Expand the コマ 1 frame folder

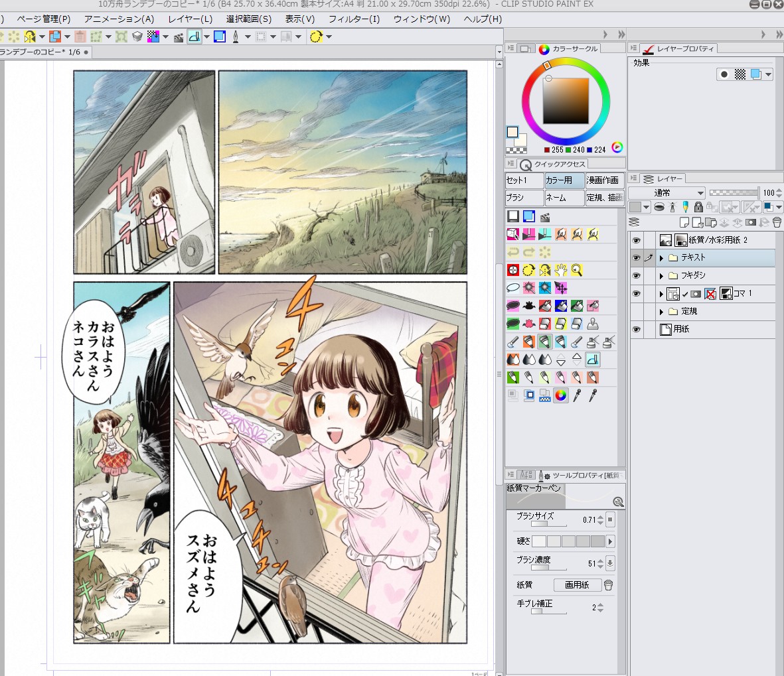661,294
